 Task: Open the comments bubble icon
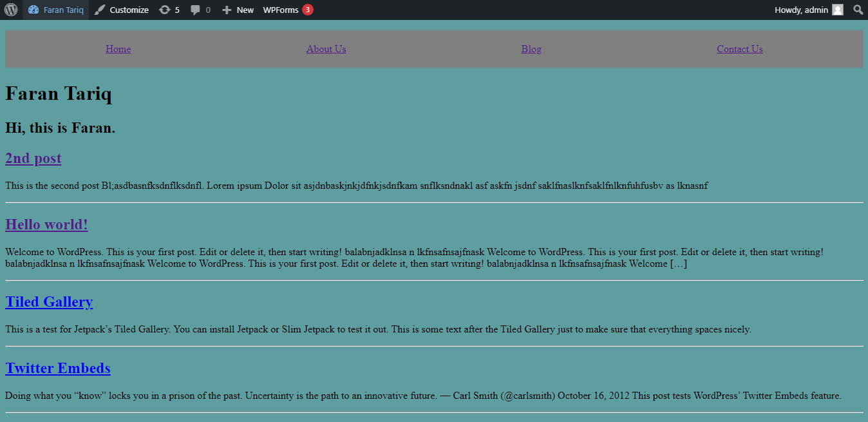(196, 10)
